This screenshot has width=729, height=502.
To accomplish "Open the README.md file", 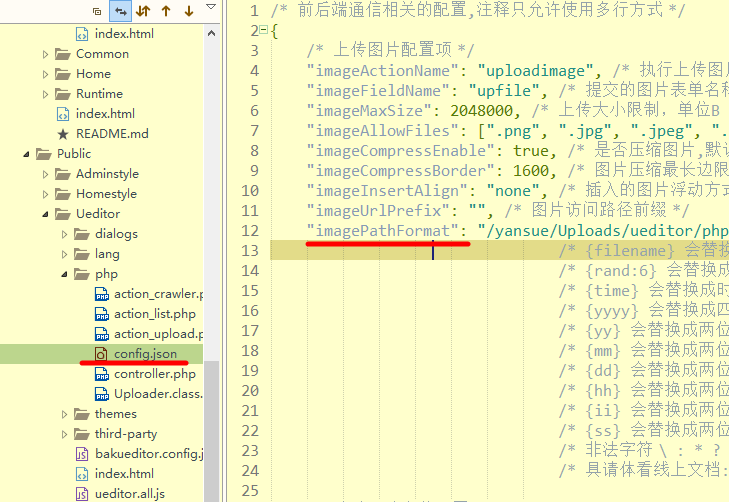I will point(112,134).
